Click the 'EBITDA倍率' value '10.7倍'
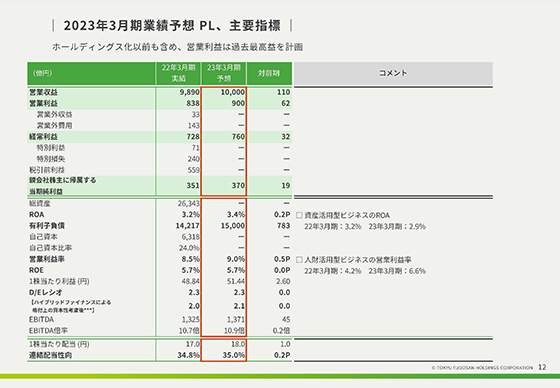Image resolution: width=560 pixels, height=388 pixels. click(189, 330)
